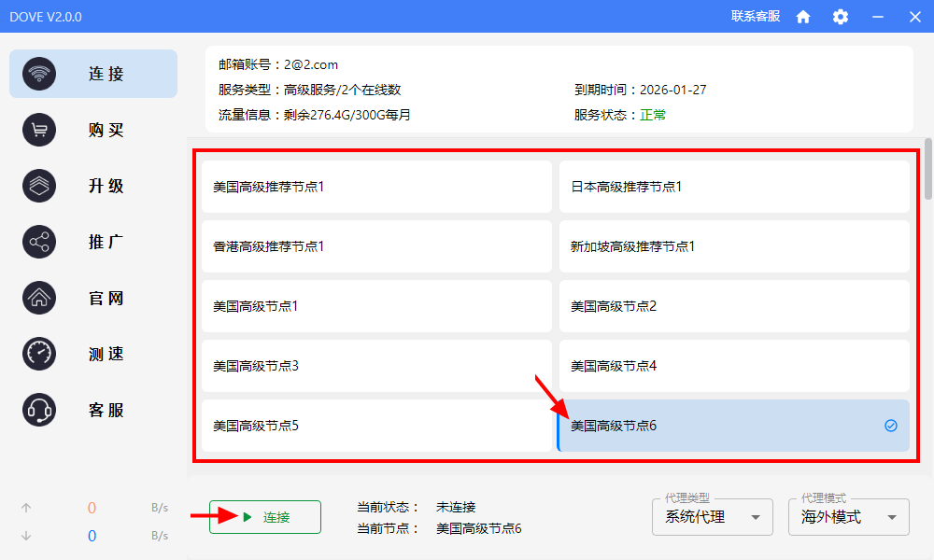Image resolution: width=934 pixels, height=560 pixels.
Task: Click the 联系客服 link in title bar
Action: click(x=755, y=16)
